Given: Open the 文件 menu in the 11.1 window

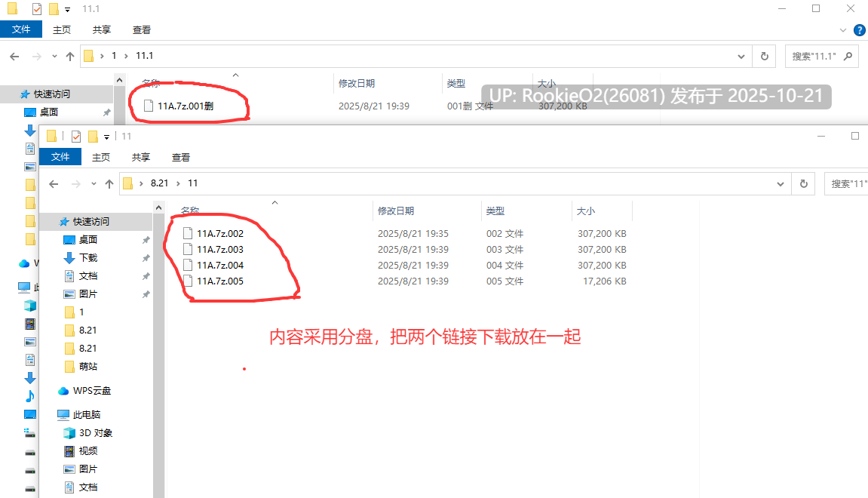Looking at the screenshot, I should click(21, 29).
